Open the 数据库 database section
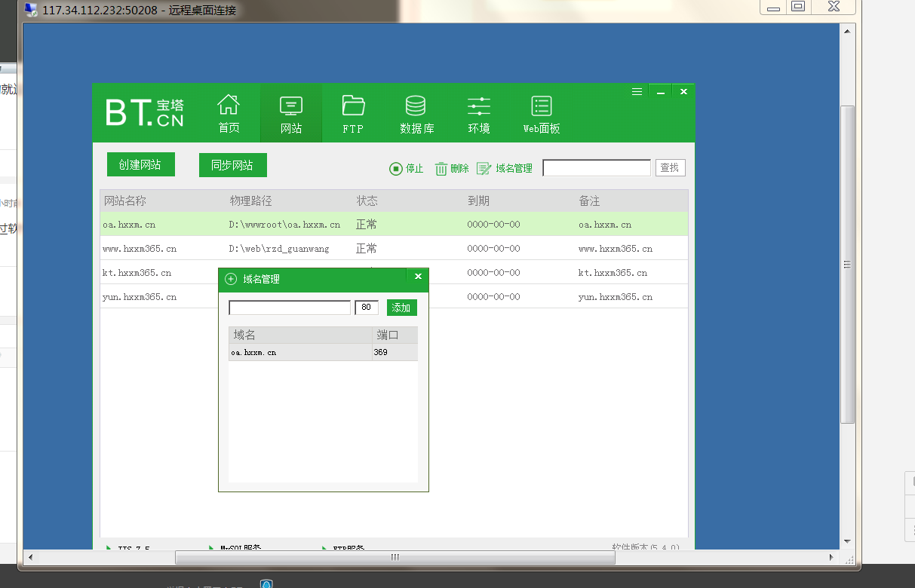Screen dimensions: 915x588 (x=416, y=114)
